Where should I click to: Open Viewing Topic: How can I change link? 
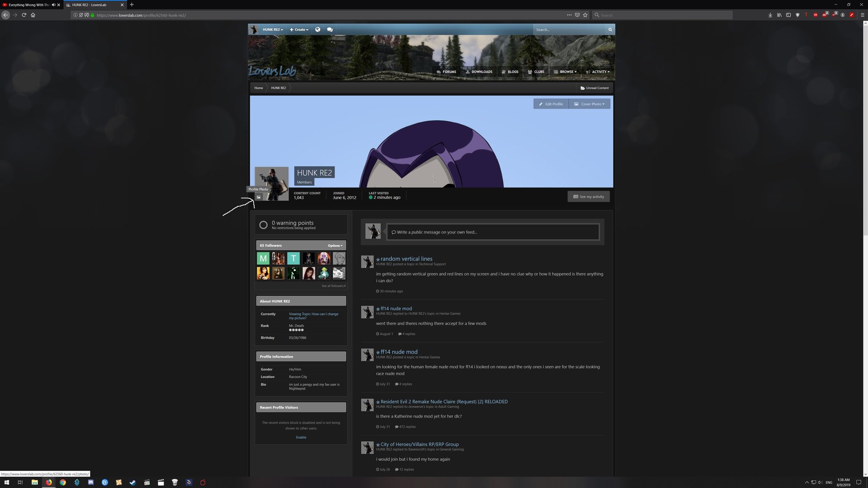314,316
